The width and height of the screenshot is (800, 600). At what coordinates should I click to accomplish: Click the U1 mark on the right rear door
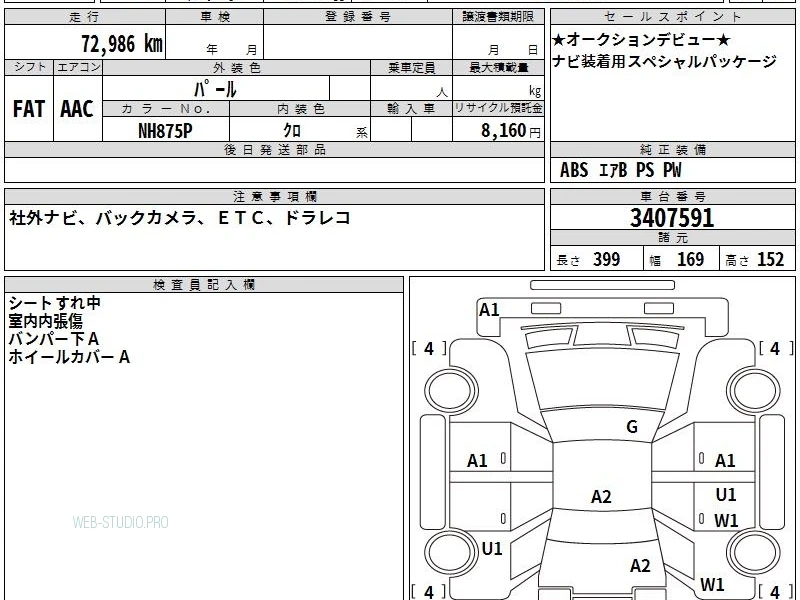pyautogui.click(x=726, y=494)
